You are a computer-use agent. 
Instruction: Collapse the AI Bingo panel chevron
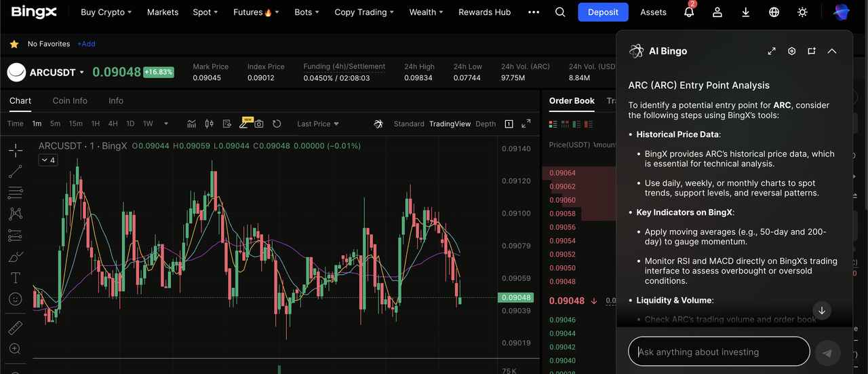tap(832, 51)
